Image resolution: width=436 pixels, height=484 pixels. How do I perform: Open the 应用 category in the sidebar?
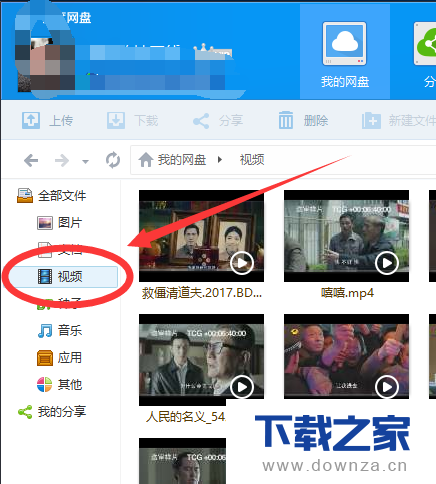[x=59, y=358]
